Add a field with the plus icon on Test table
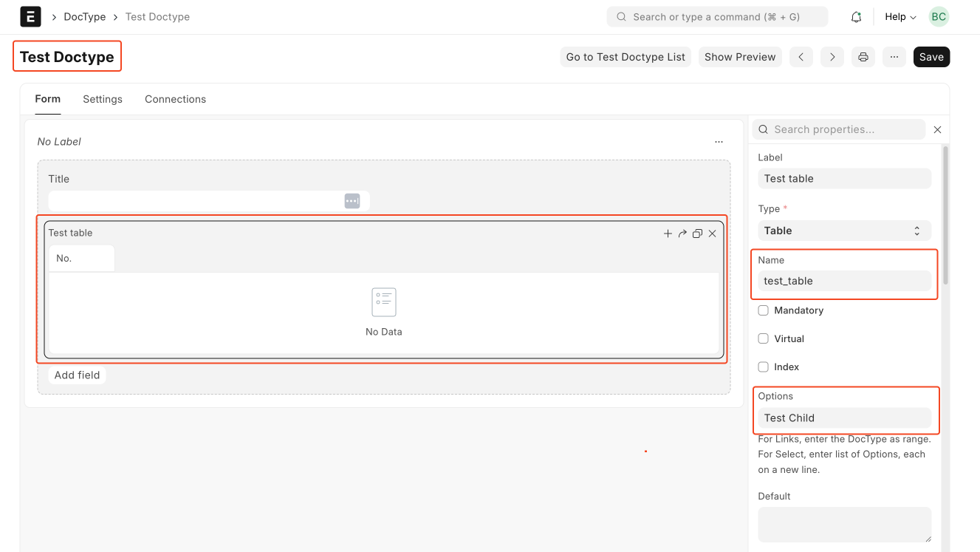 point(668,234)
